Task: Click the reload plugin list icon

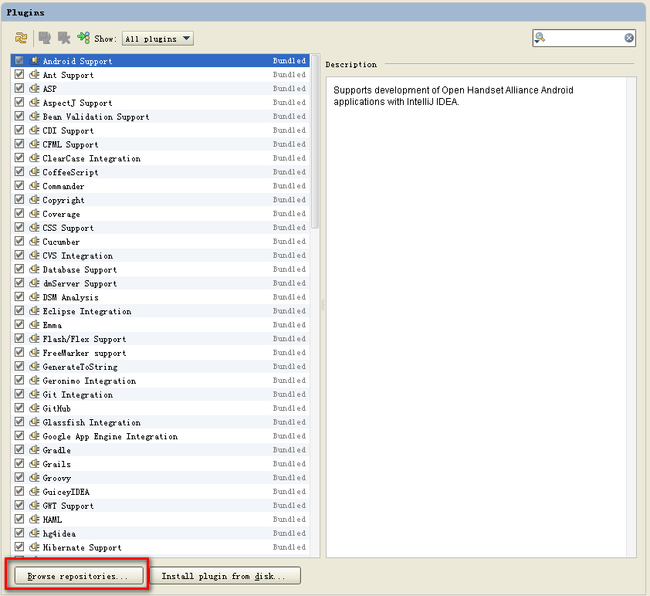Action: tap(21, 38)
